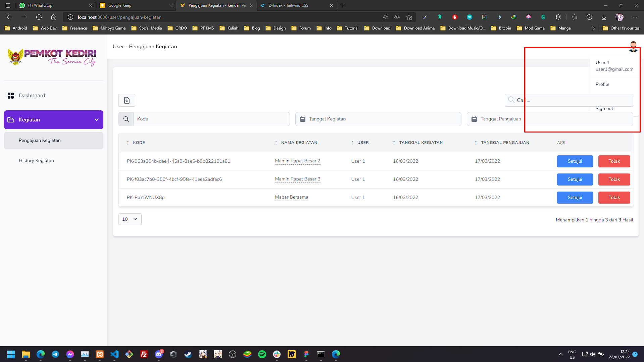Choose Sign out from the profile menu
644x362 pixels.
(604, 108)
